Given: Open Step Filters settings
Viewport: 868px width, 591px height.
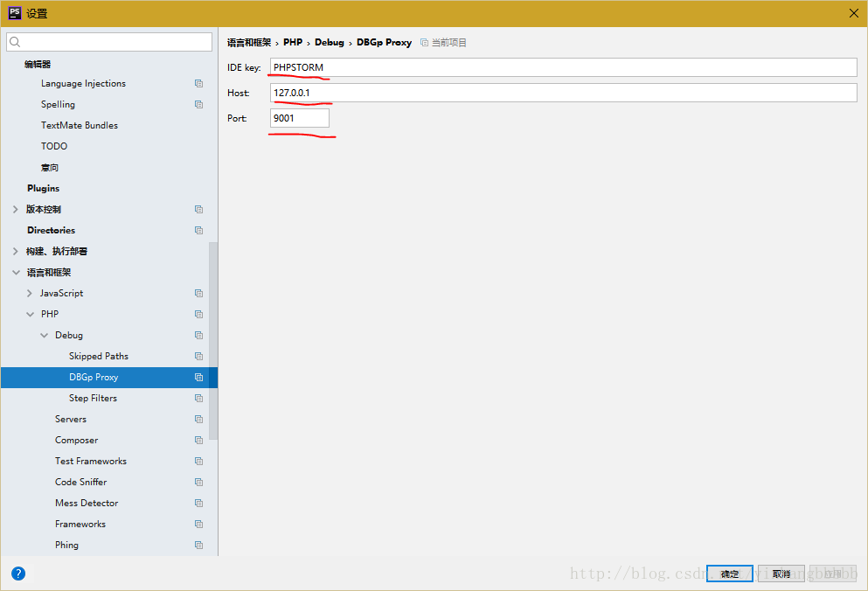Looking at the screenshot, I should [x=93, y=399].
